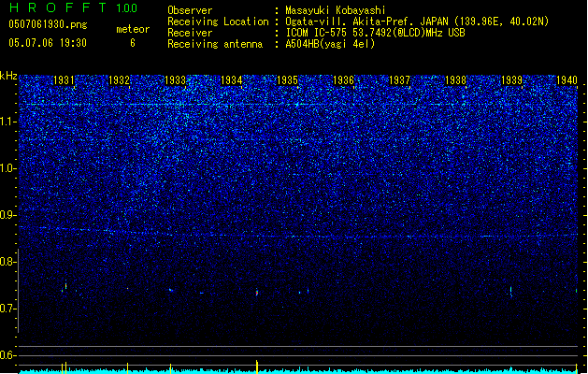Click the 0.7 kHz axis label
This screenshot has height=374, width=588.
pyautogui.click(x=8, y=309)
